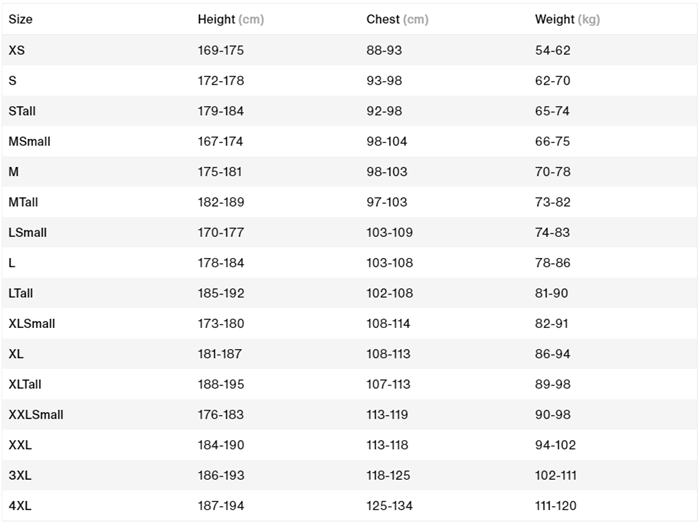
Task: Click weight value 81-90 for LTall
Action: 552,293
